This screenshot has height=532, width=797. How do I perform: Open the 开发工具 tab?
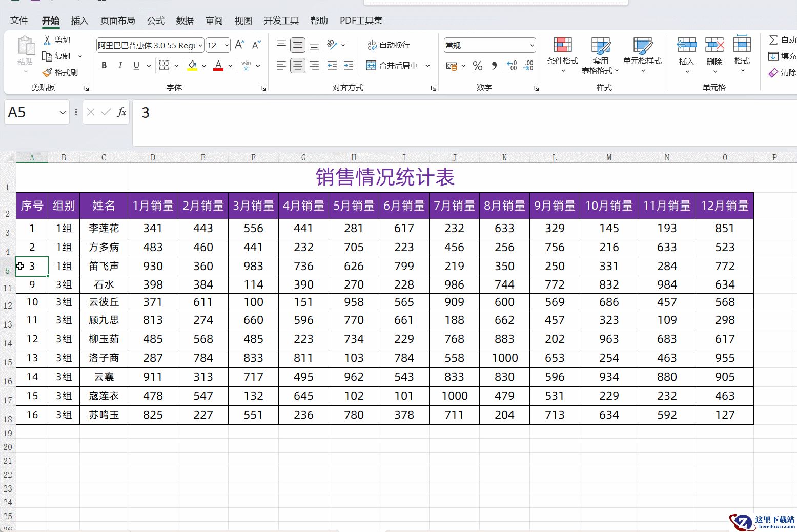(x=281, y=21)
